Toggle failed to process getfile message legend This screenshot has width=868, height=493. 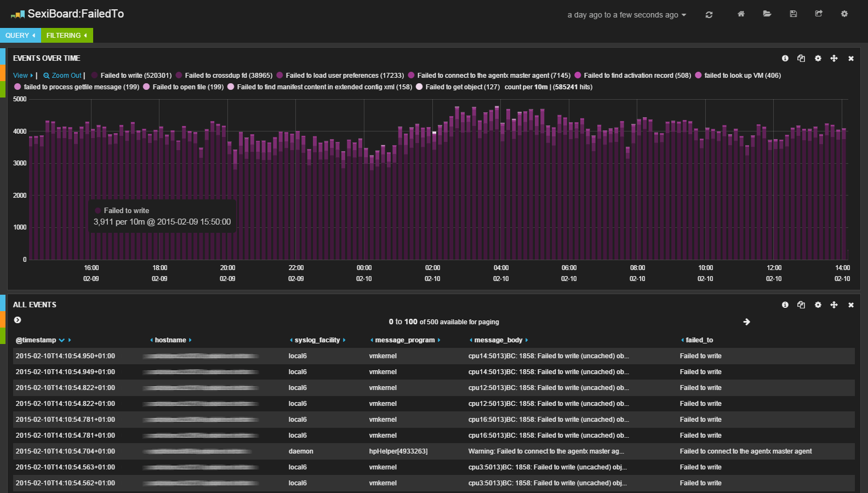click(x=77, y=87)
